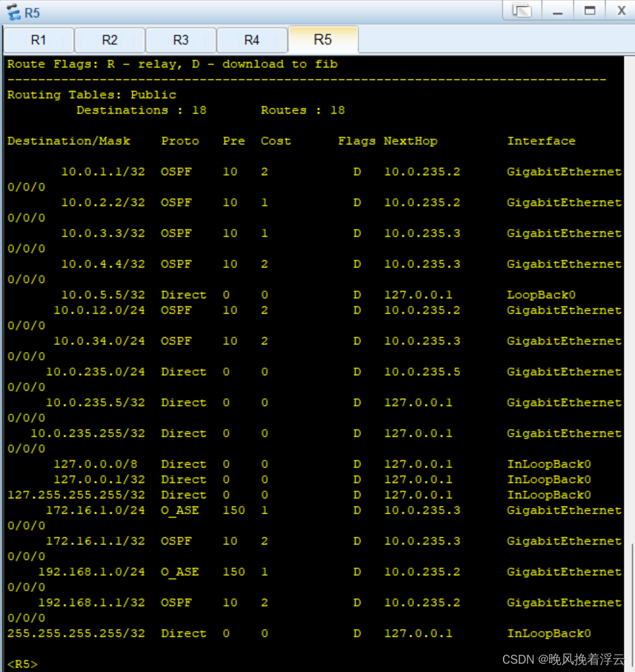Close the R5 terminal window
The width and height of the screenshot is (635, 672).
point(621,10)
